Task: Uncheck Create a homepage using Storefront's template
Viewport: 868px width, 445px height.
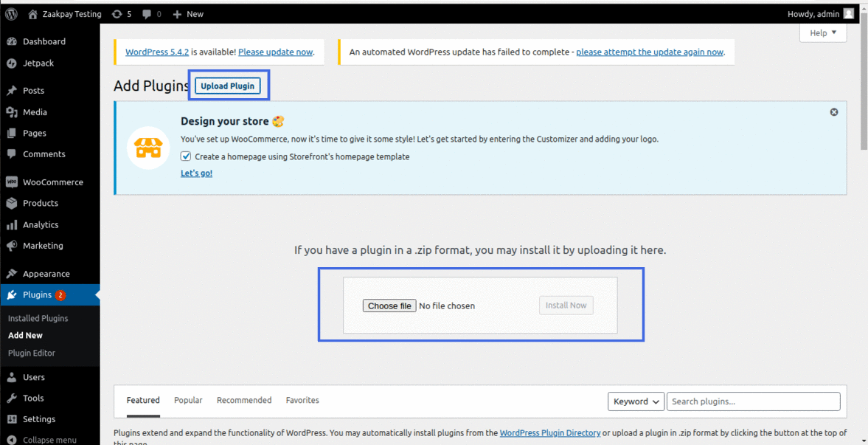Action: coord(186,156)
